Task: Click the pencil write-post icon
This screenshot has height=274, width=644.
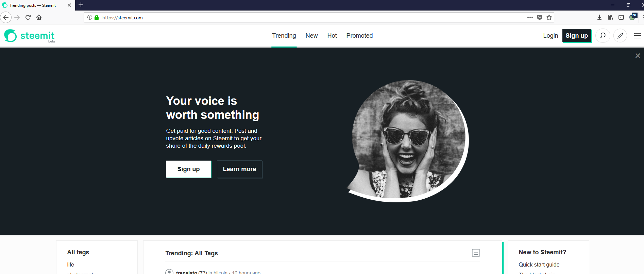Action: pos(620,36)
